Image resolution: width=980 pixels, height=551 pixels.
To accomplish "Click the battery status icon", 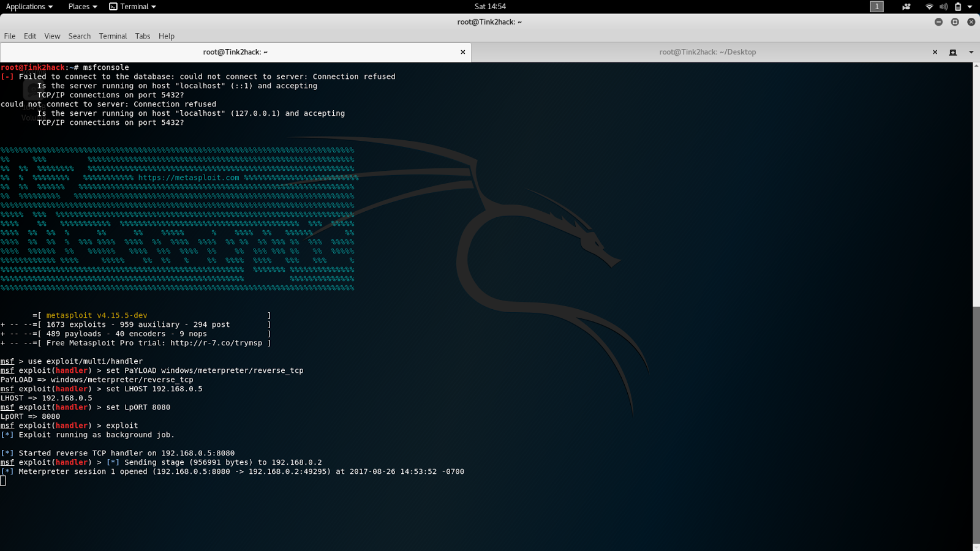I will point(958,7).
